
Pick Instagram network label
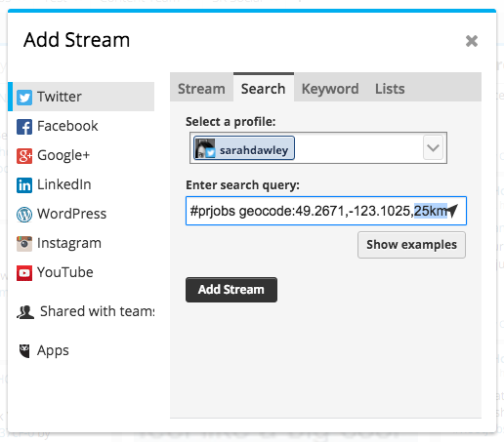coord(69,243)
